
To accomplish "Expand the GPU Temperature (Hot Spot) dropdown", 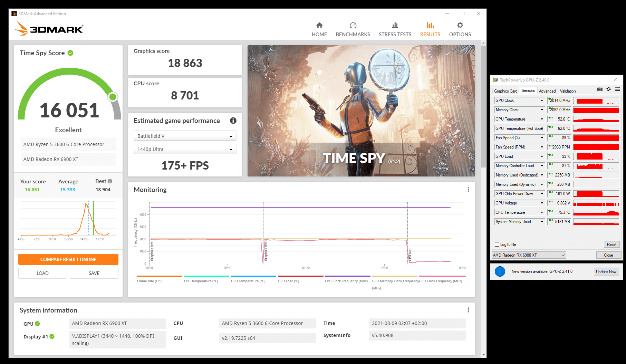I will (x=542, y=128).
